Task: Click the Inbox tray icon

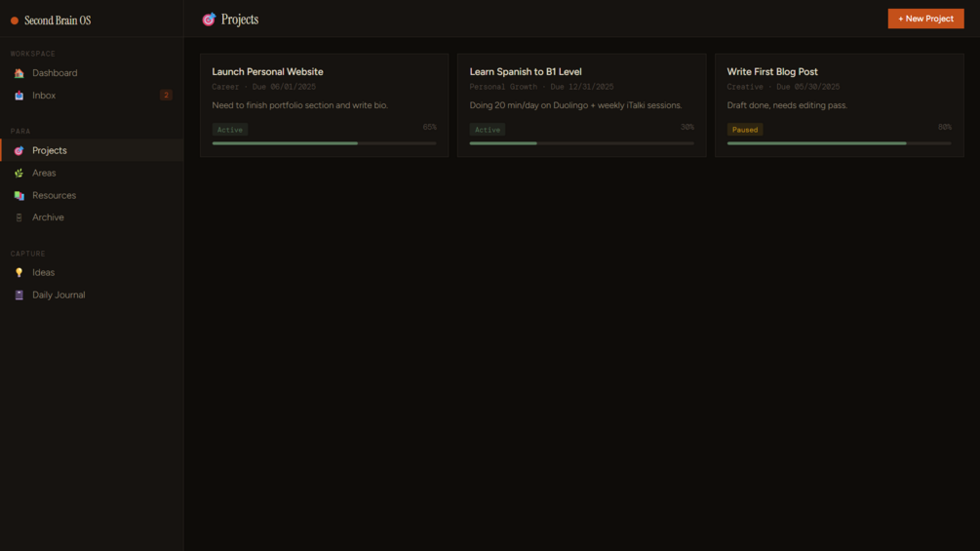Action: 19,96
